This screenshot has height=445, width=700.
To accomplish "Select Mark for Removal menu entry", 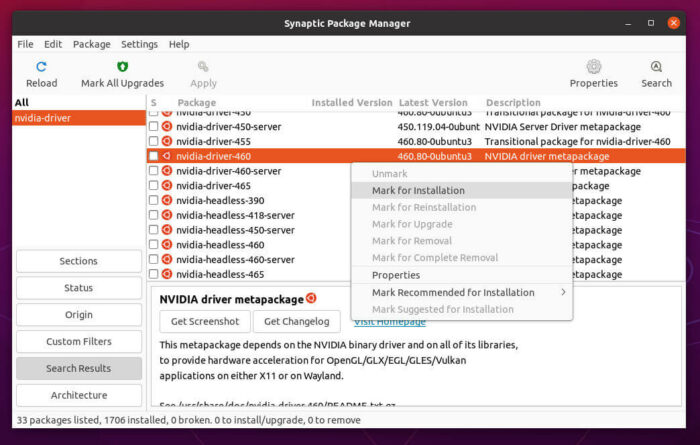I will 462,241.
